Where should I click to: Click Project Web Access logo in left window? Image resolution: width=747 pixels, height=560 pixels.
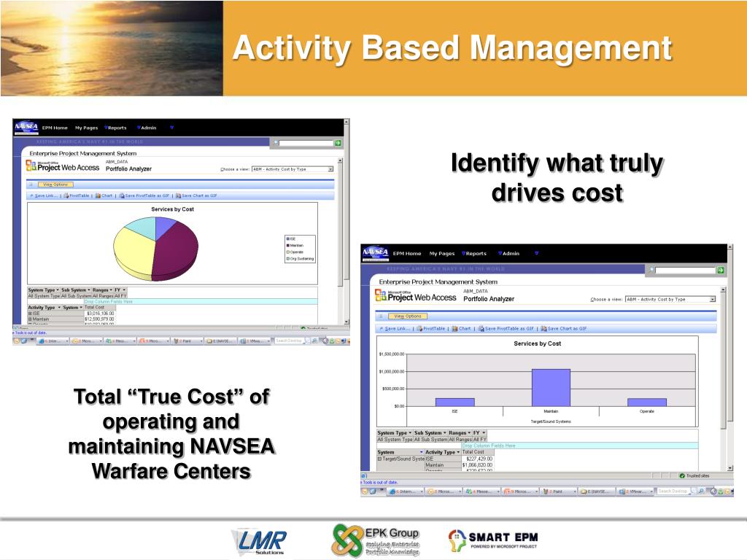point(63,166)
